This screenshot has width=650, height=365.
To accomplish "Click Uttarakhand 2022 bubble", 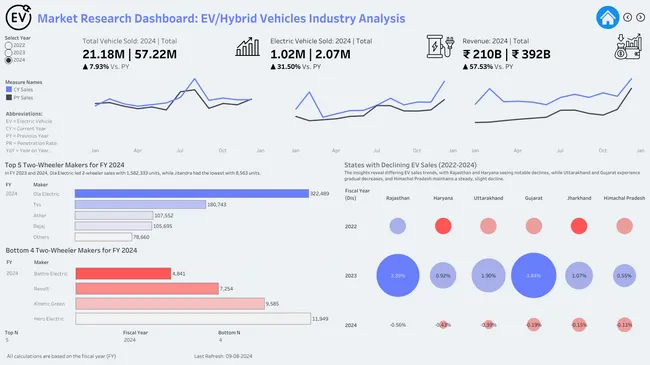I will (x=488, y=226).
